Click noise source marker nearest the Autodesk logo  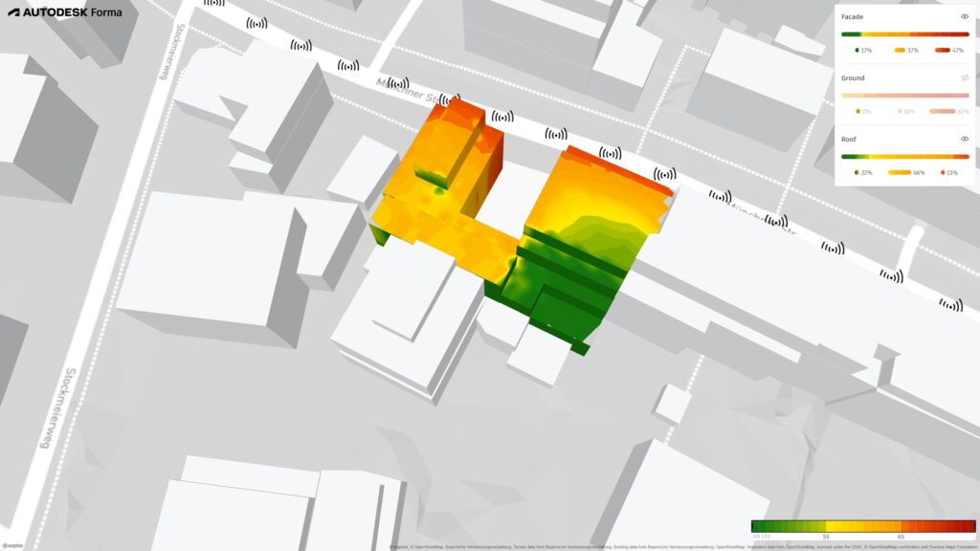(214, 3)
